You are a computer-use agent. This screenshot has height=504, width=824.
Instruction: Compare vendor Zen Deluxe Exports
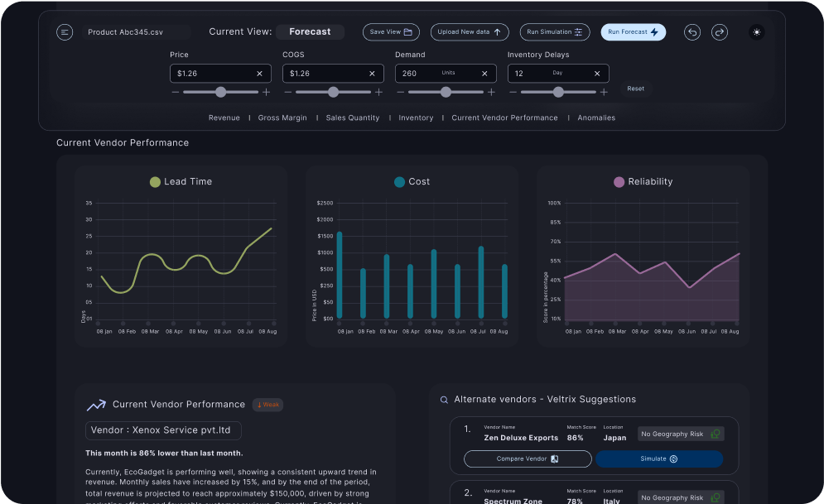(528, 458)
